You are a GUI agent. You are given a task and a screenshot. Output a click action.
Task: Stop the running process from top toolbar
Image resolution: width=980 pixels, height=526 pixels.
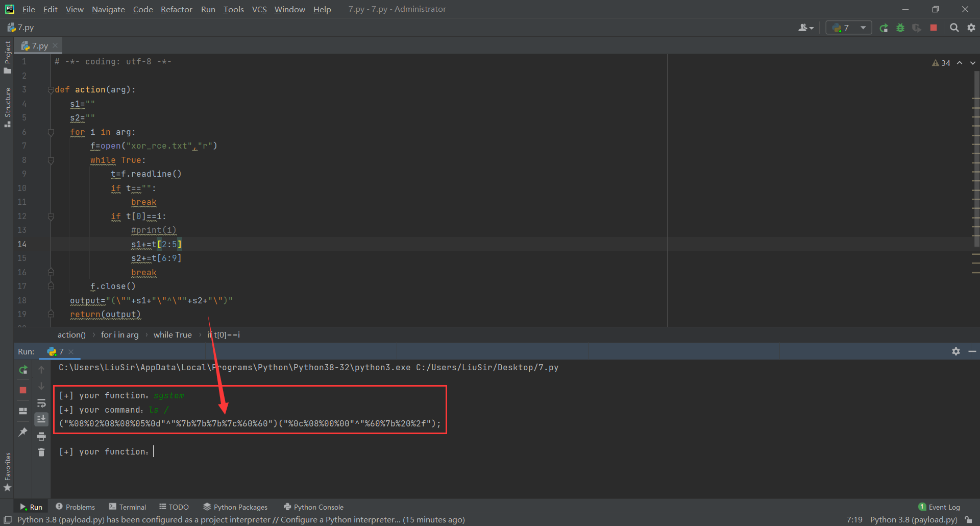[x=934, y=28]
